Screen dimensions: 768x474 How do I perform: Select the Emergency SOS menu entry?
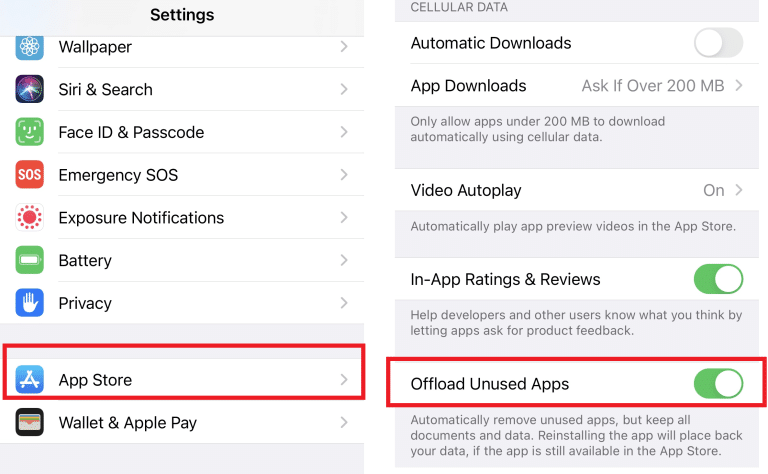[118, 175]
